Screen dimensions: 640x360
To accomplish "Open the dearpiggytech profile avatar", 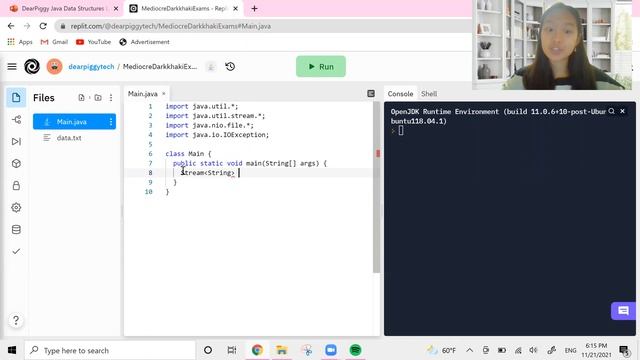I will point(54,67).
